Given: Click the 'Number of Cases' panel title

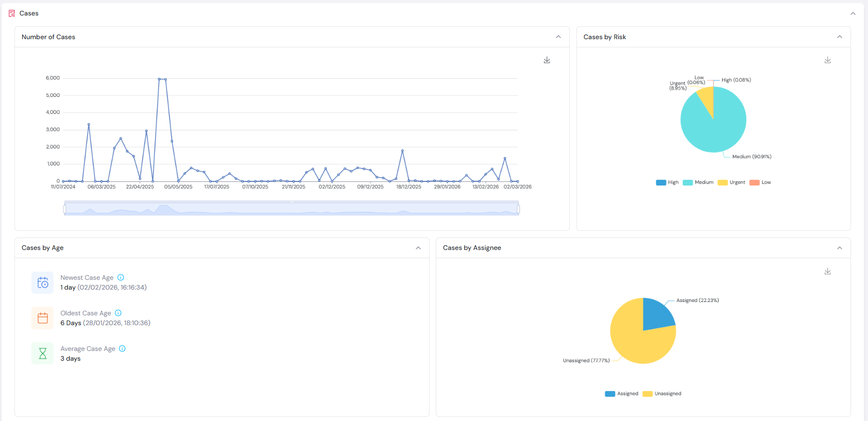Looking at the screenshot, I should pyautogui.click(x=48, y=37).
